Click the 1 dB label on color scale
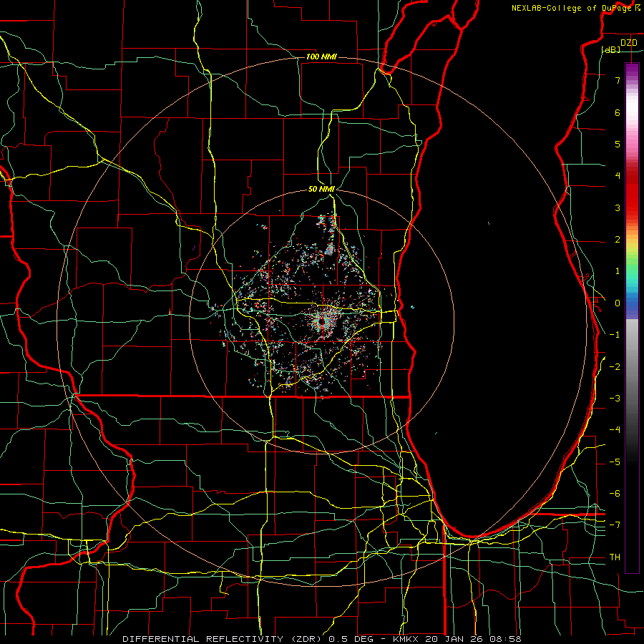The width and height of the screenshot is (644, 644). (x=618, y=271)
